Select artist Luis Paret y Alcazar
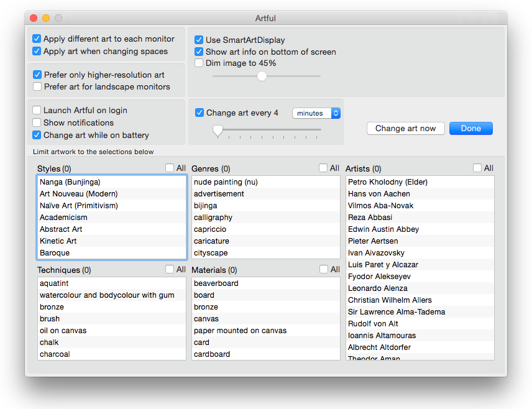The image size is (532, 409). point(420,265)
